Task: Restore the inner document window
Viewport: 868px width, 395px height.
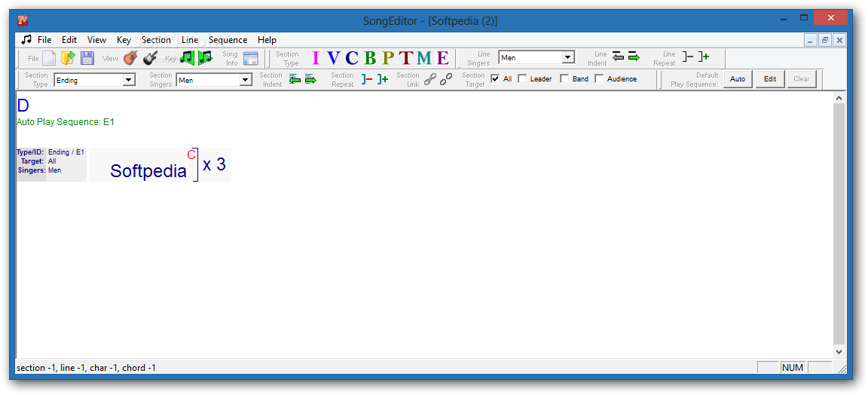Action: click(x=825, y=40)
